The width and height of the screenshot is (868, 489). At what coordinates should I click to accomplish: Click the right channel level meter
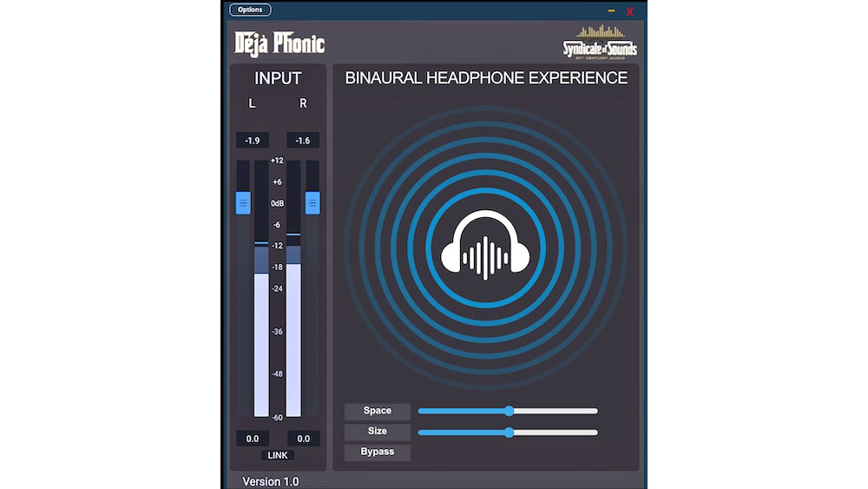[x=293, y=288]
